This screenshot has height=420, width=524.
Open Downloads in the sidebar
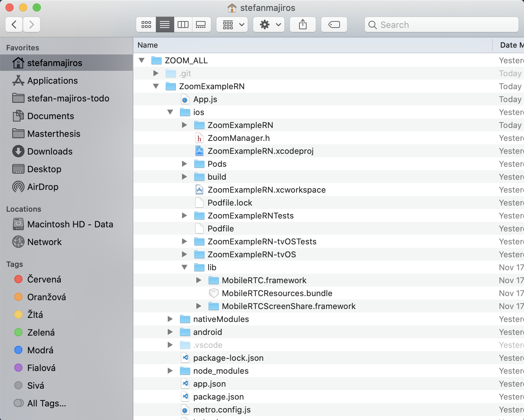pyautogui.click(x=66, y=151)
